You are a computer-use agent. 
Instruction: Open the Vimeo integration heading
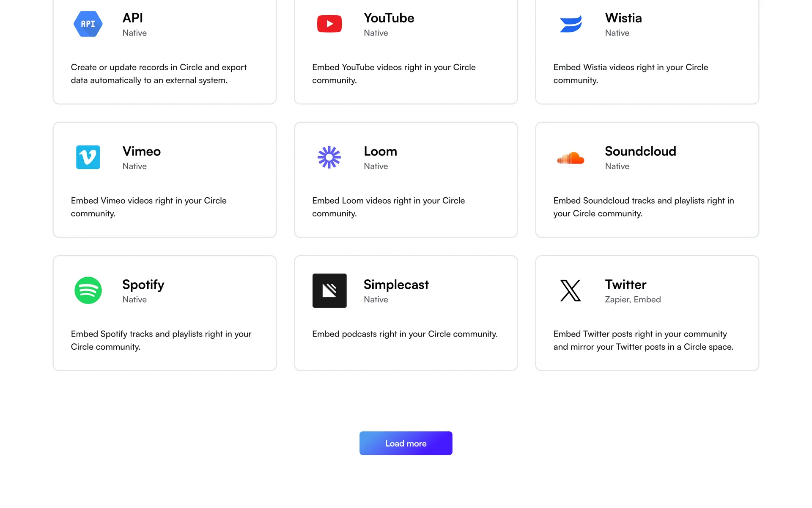point(141,151)
